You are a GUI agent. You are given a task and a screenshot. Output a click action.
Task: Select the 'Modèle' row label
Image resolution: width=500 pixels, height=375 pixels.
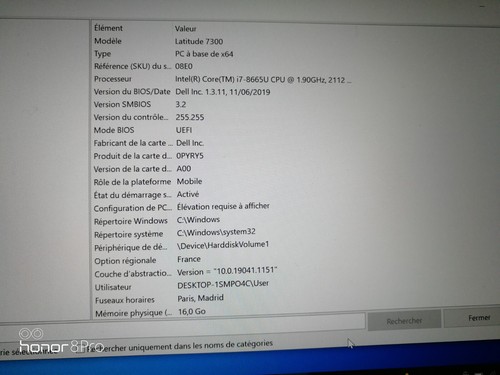click(x=108, y=41)
